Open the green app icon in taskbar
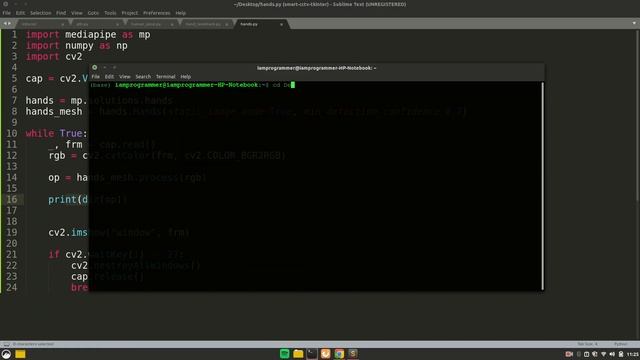 [284, 354]
